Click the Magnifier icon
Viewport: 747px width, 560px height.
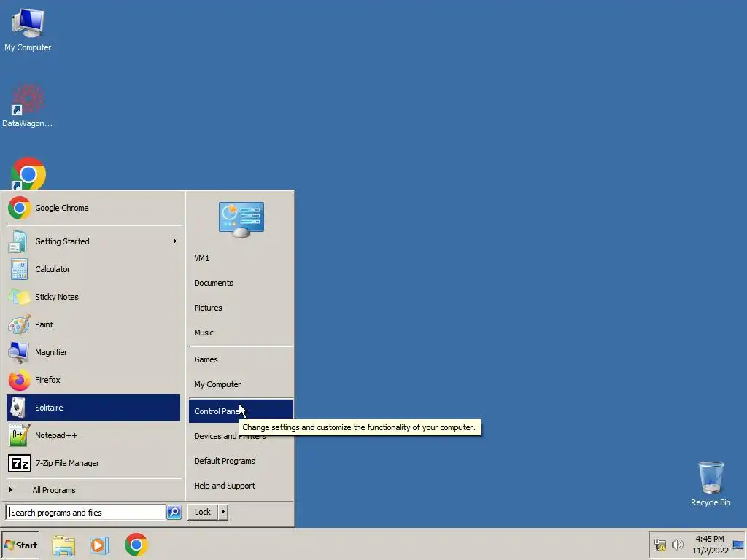pyautogui.click(x=19, y=352)
